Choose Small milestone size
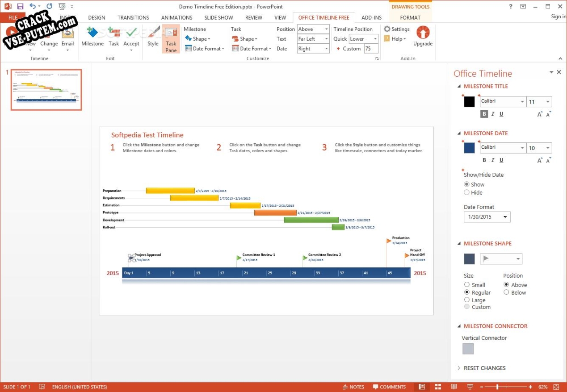 tap(467, 284)
